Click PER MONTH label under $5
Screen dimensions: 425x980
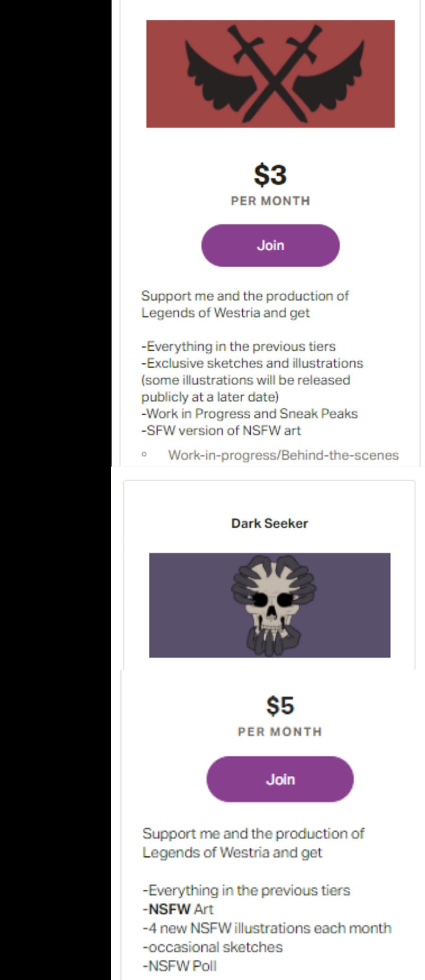click(279, 731)
